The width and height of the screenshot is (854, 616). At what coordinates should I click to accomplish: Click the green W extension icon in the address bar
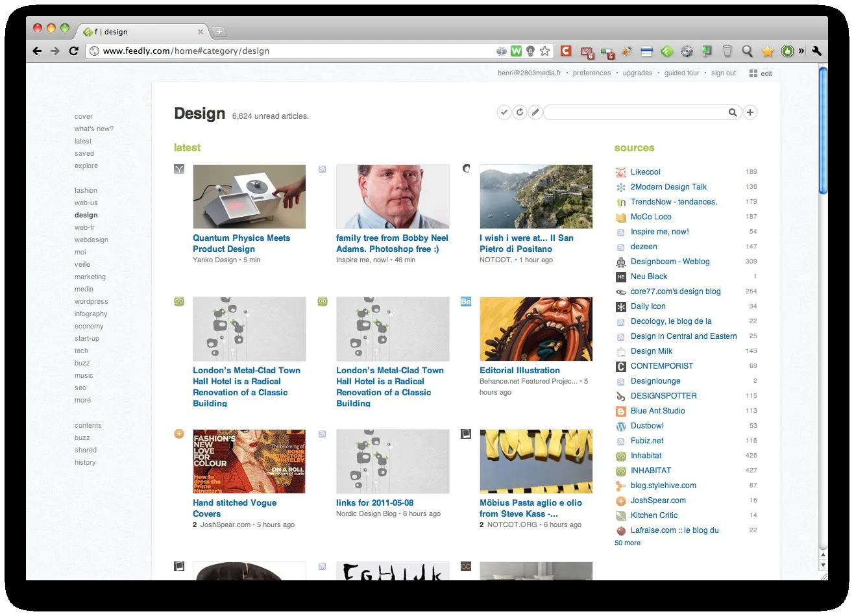tap(517, 51)
